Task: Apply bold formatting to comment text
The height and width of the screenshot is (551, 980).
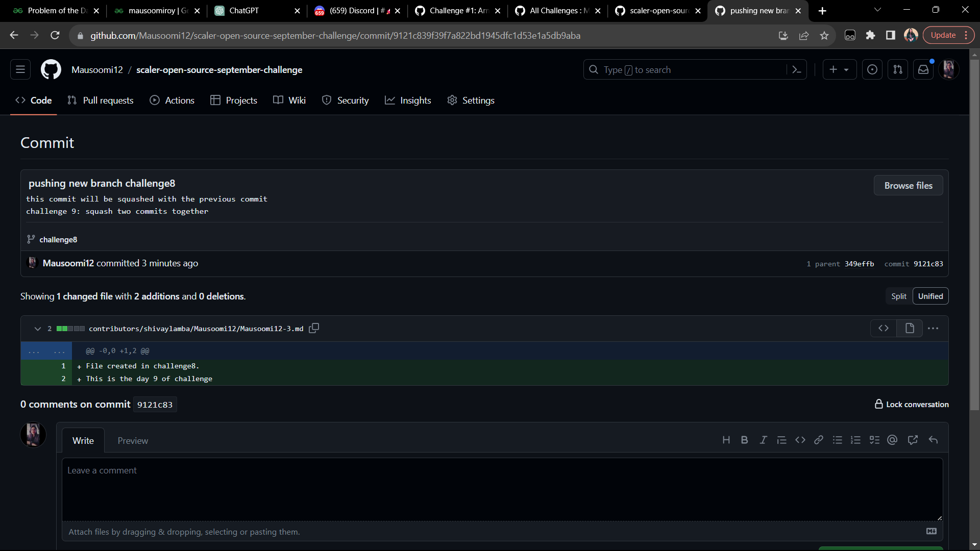Action: click(x=744, y=440)
